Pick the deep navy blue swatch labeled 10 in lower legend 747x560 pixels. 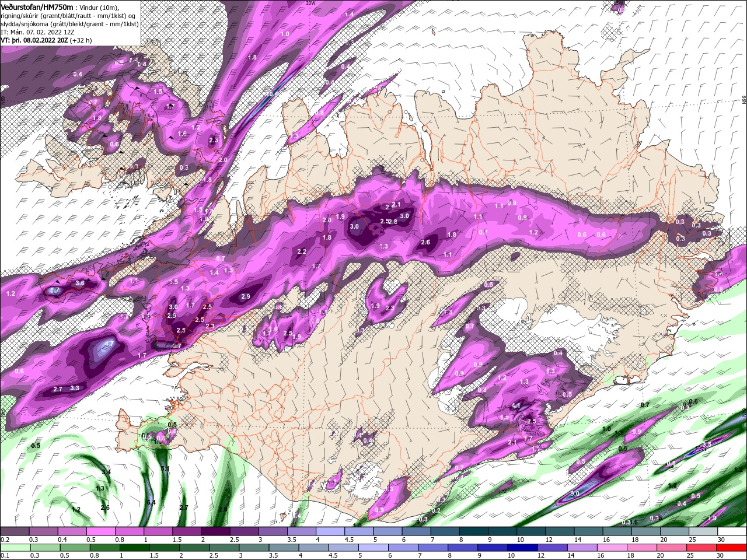pos(523,548)
